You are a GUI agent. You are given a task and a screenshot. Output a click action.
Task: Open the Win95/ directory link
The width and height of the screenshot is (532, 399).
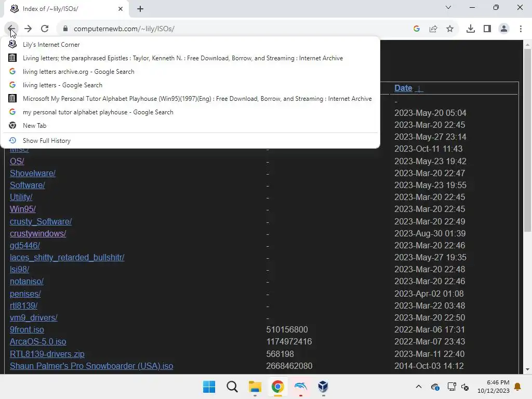pos(23,209)
